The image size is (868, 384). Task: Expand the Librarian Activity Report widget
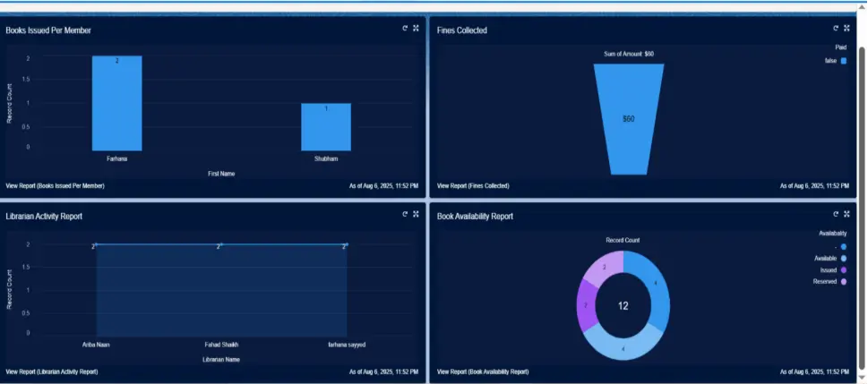point(417,215)
